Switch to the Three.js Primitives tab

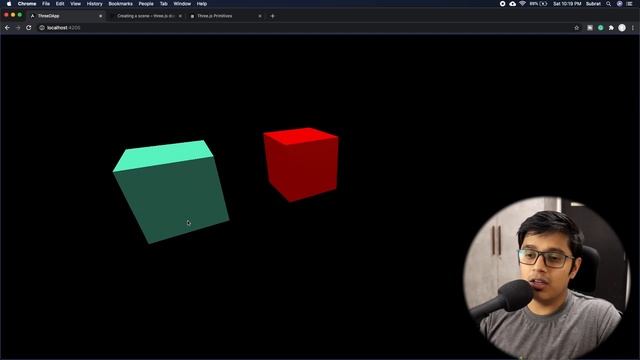coord(226,16)
